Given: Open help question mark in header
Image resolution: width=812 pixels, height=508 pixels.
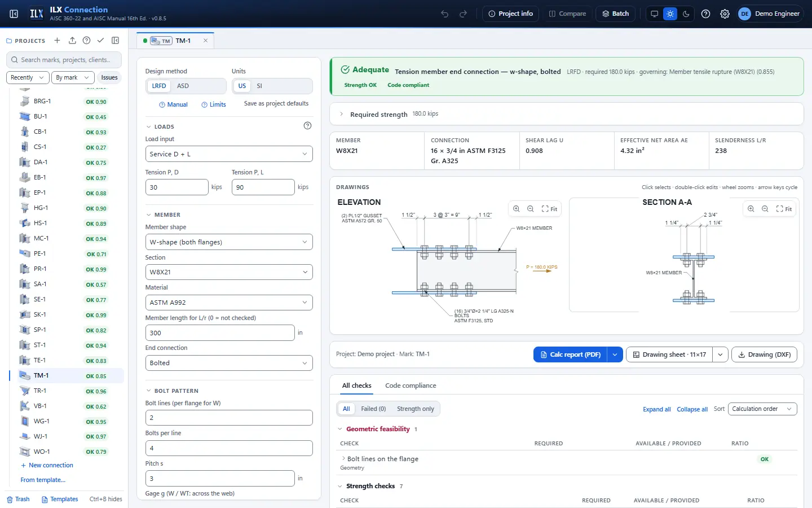Looking at the screenshot, I should coord(705,14).
